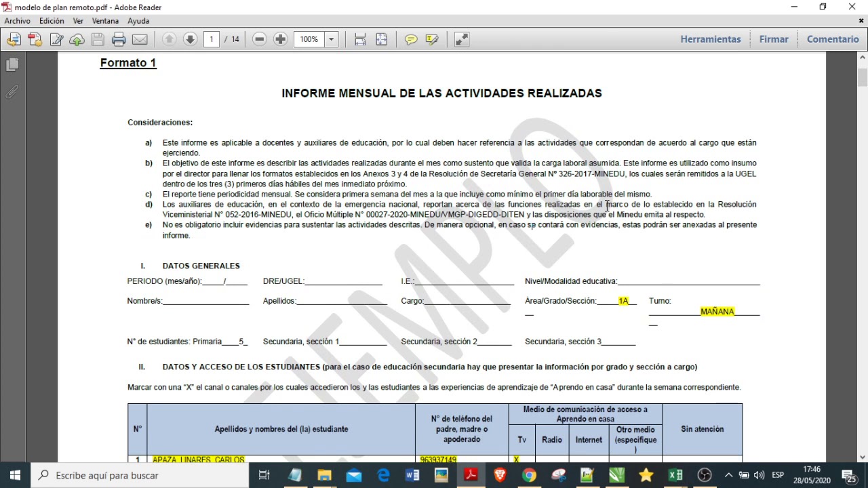This screenshot has width=868, height=488.
Task: Click the Radio column header
Action: [552, 440]
